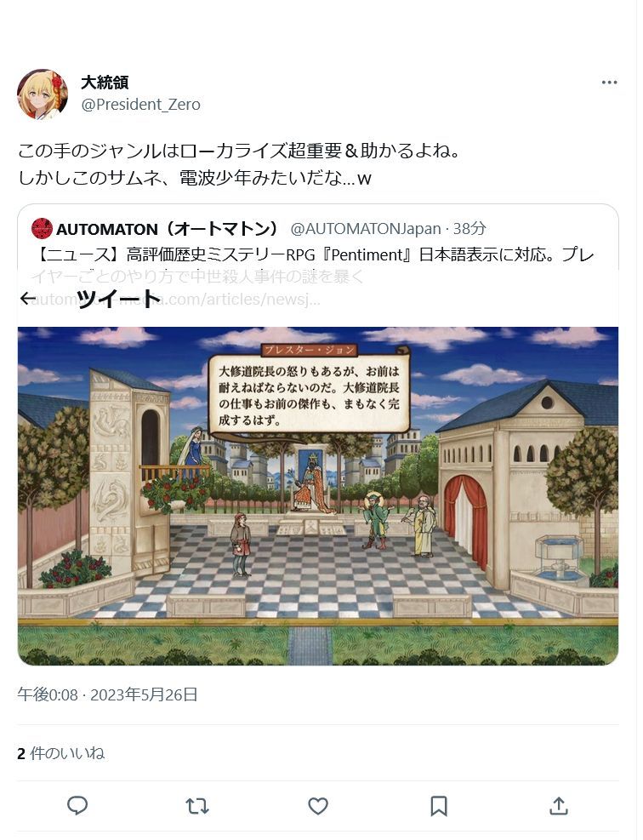Bookmark this tweet
This screenshot has height=840, width=643.
[439, 806]
